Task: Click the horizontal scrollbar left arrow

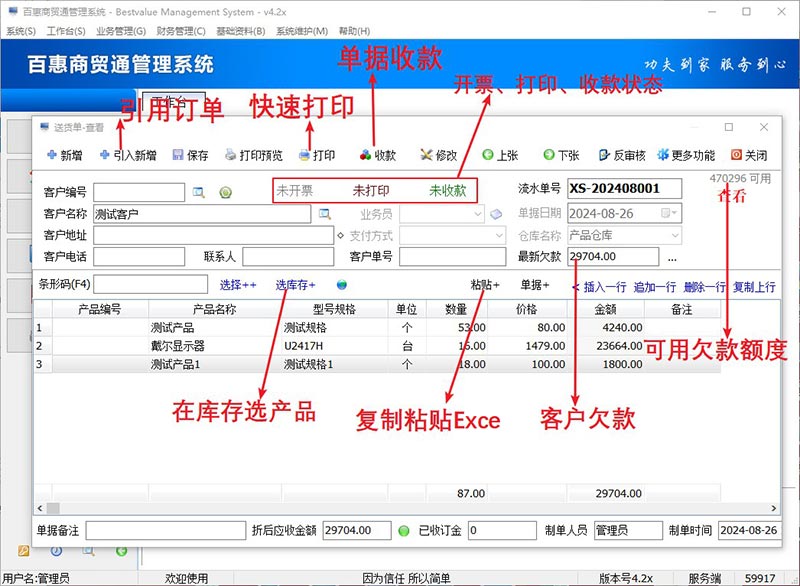Action: click(x=40, y=508)
